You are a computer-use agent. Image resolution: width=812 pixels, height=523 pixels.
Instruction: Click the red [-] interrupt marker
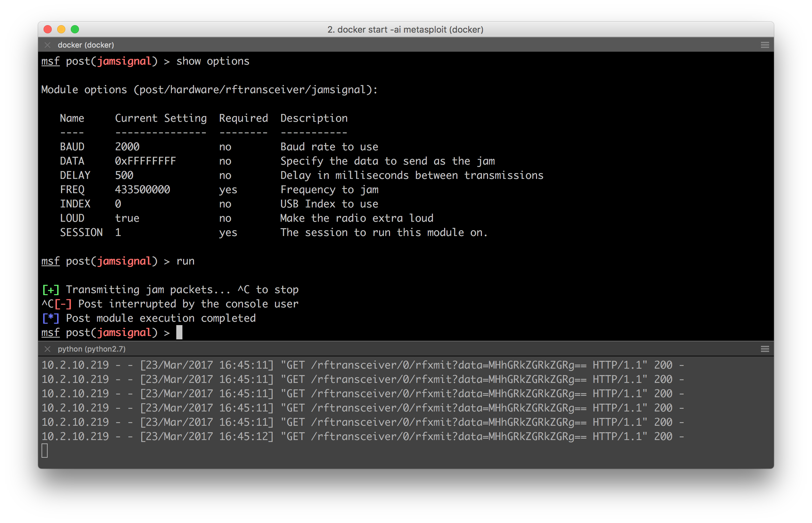(63, 304)
